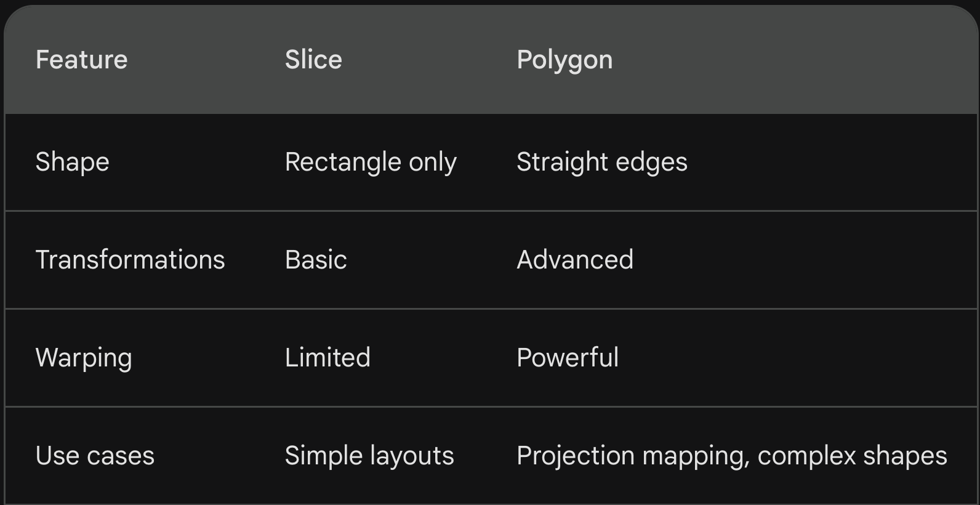The width and height of the screenshot is (980, 505).
Task: Select the "Rectangle only" cell
Action: click(x=371, y=162)
